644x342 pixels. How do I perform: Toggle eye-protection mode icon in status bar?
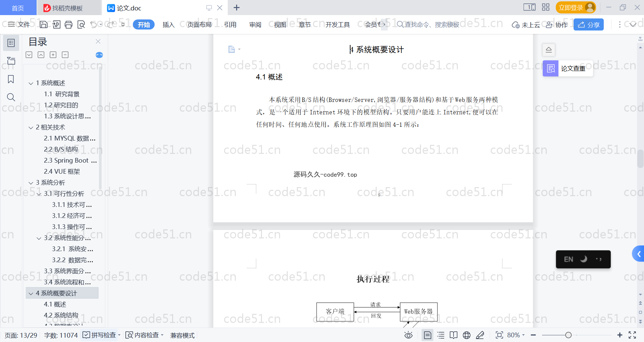(408, 335)
